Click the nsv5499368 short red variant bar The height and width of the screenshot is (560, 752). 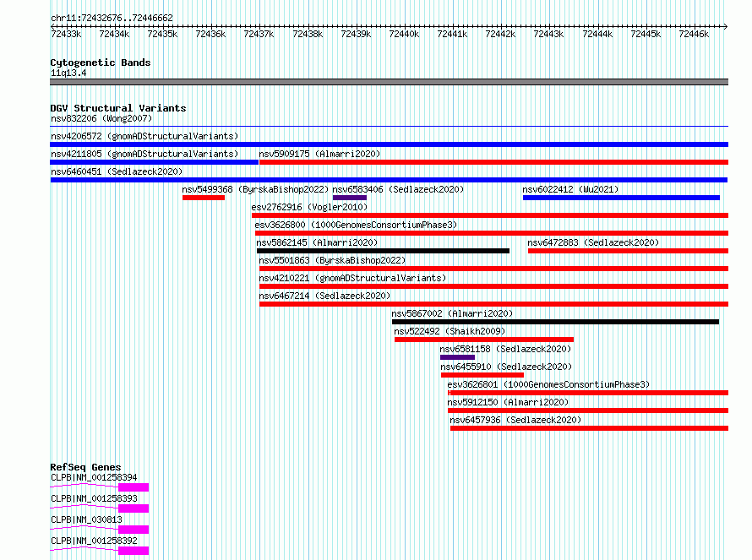204,198
